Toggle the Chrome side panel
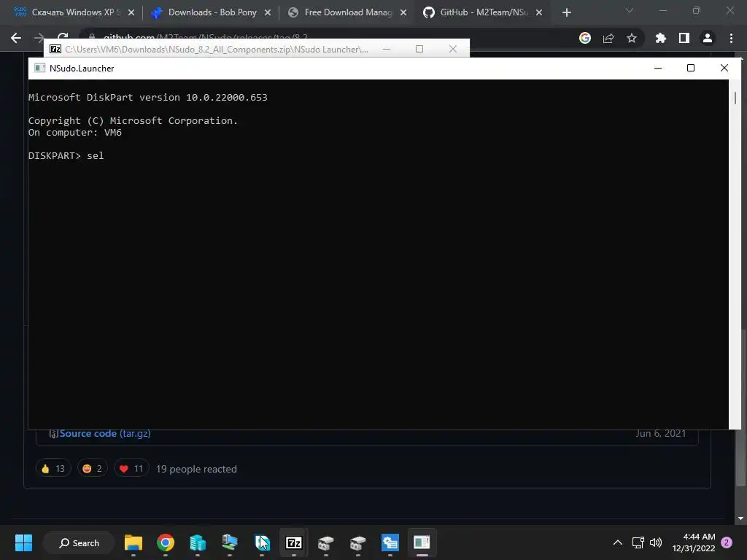This screenshot has height=560, width=747. coord(684,38)
